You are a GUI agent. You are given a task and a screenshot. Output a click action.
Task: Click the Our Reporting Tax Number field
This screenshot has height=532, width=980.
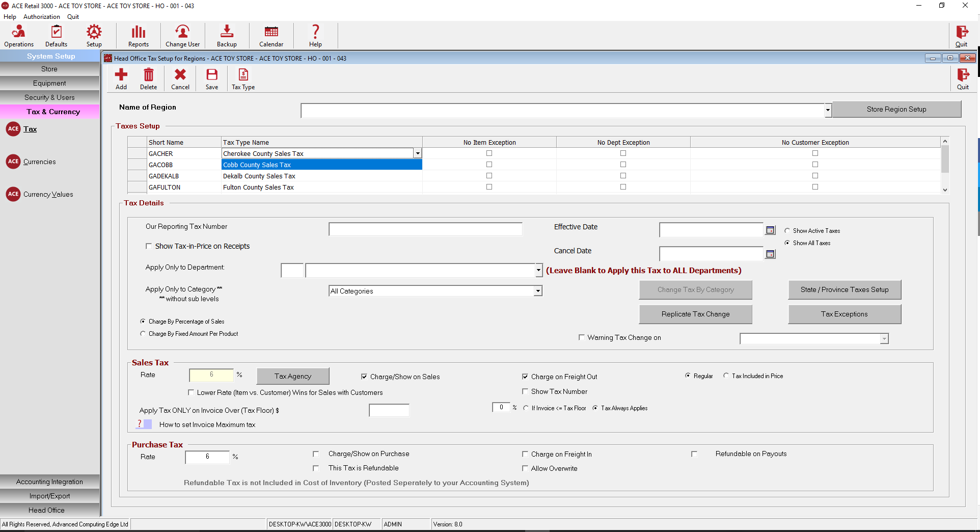pyautogui.click(x=425, y=229)
